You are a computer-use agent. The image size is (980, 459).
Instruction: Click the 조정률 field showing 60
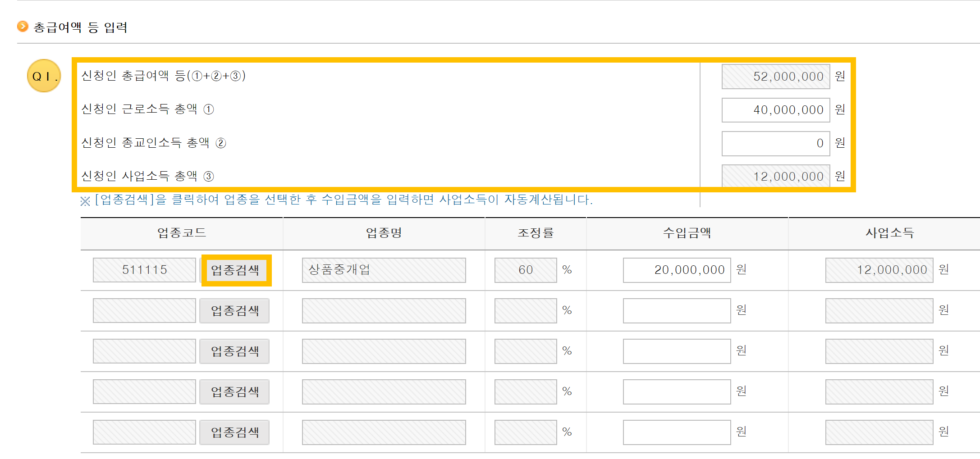coord(525,270)
